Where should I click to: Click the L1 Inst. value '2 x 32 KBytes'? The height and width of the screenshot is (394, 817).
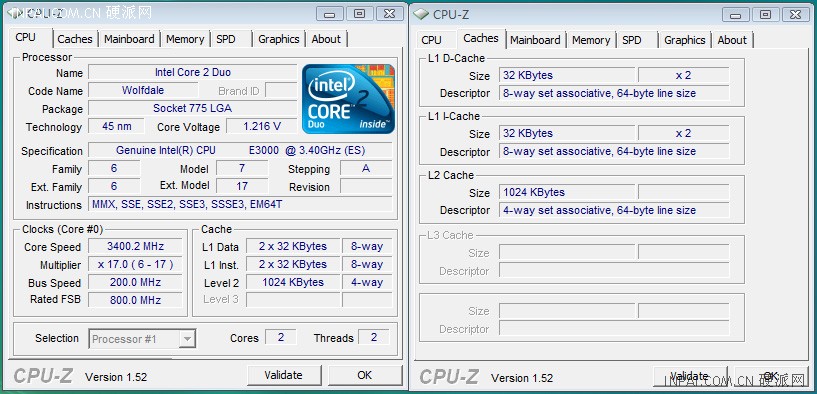(293, 264)
